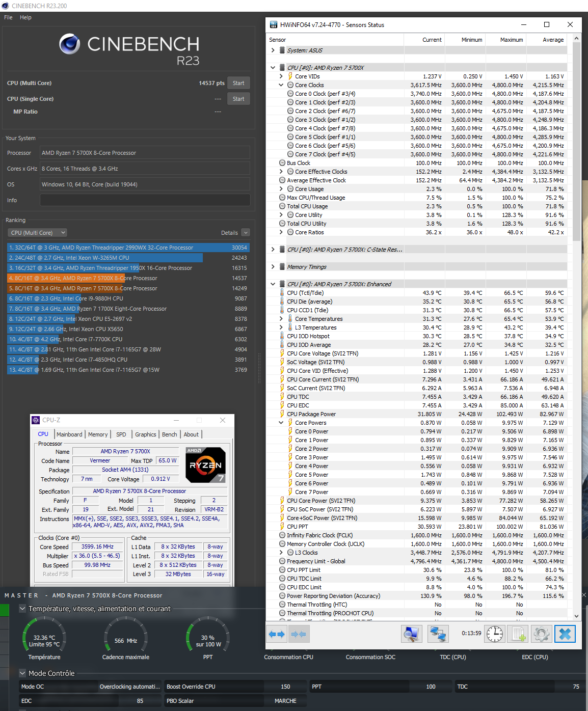Switch to About tab in CPU-Z
Screen dimensions: 588x711
click(x=191, y=434)
